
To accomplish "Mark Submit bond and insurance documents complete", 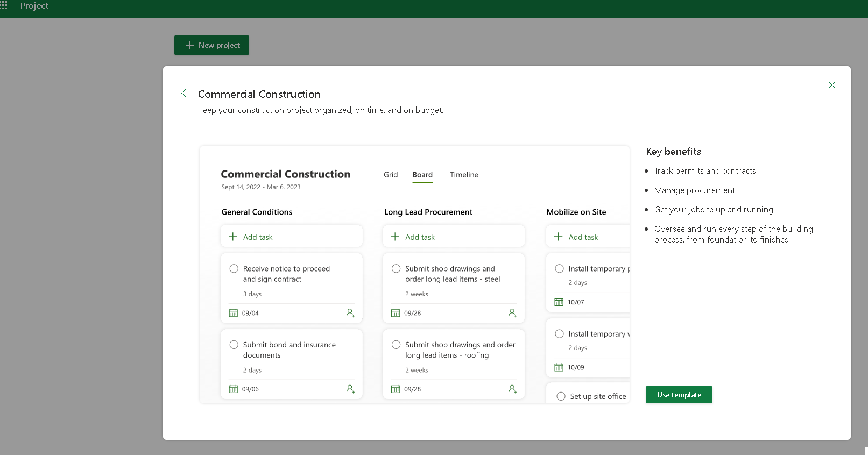I will point(234,345).
